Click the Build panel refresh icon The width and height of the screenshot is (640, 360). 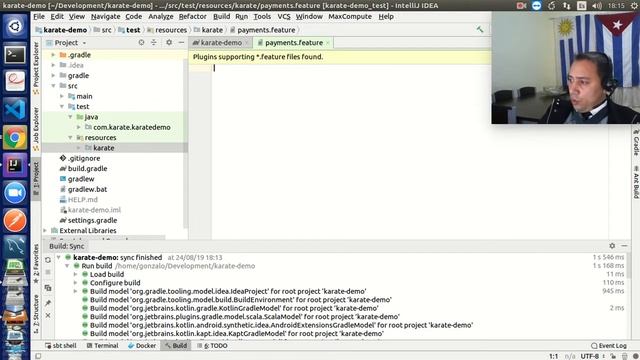(x=48, y=260)
